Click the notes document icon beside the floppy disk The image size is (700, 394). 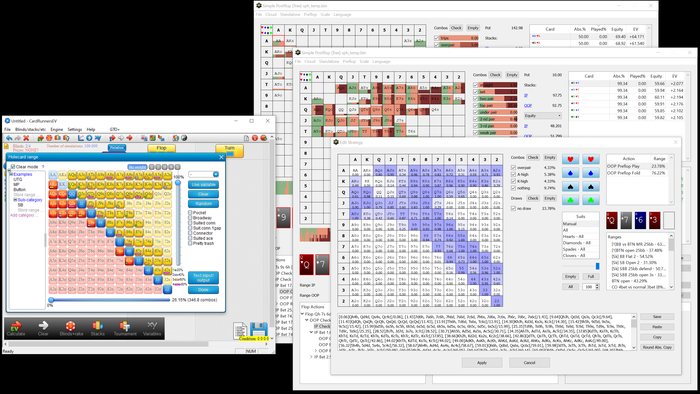(x=240, y=331)
